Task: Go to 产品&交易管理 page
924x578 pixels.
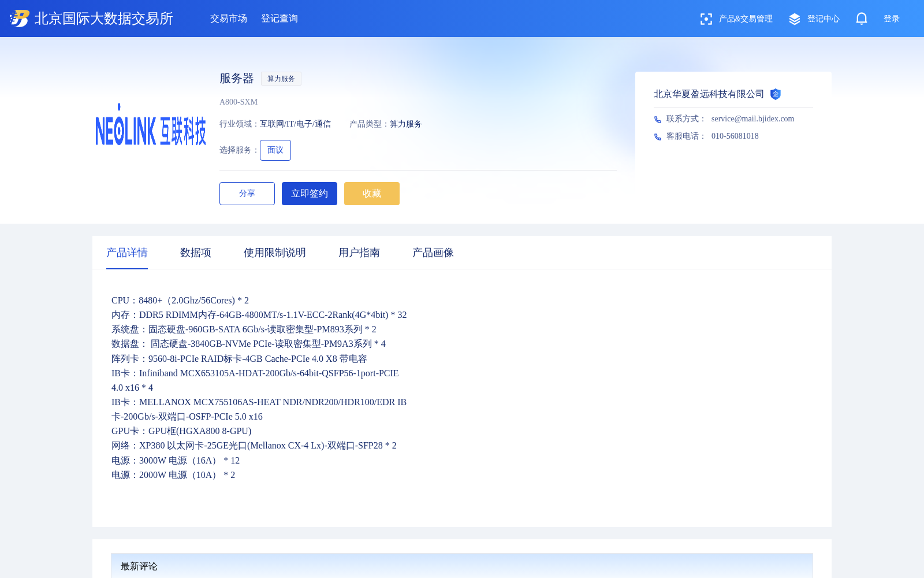Action: [746, 19]
